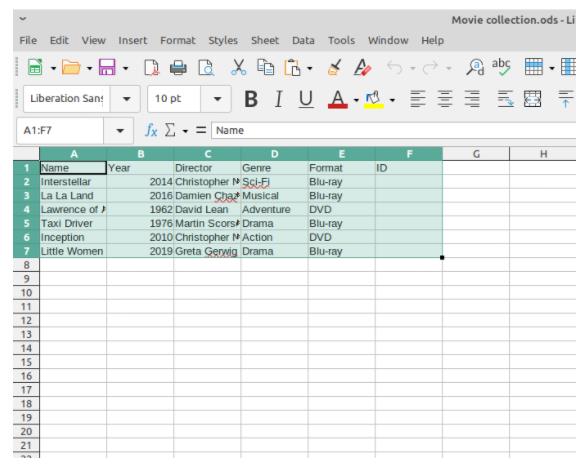The width and height of the screenshot is (585, 467).
Task: Expand the Paste special arrow
Action: 309,68
